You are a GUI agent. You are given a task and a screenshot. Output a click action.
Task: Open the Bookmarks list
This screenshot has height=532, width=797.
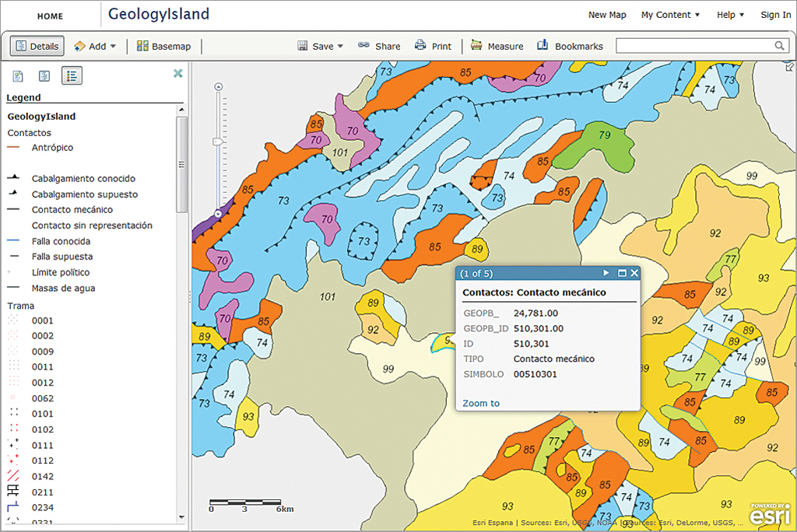point(571,46)
